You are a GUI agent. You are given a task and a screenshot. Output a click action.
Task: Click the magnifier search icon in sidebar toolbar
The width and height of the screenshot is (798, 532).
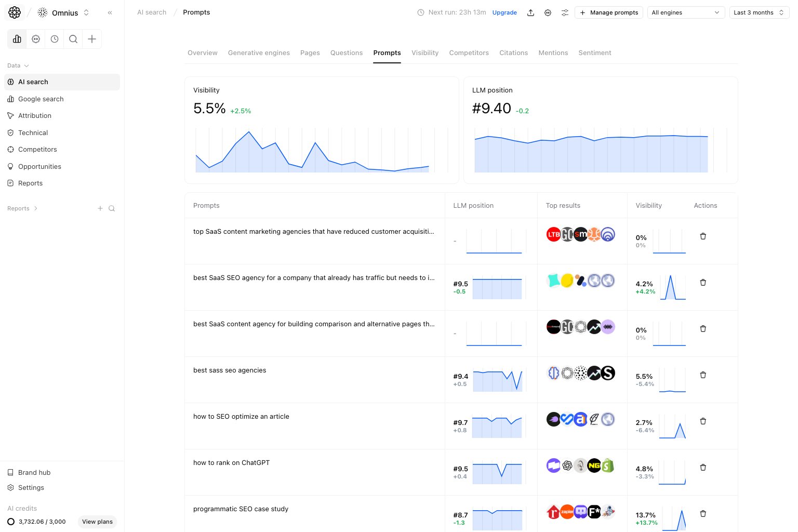tap(73, 39)
